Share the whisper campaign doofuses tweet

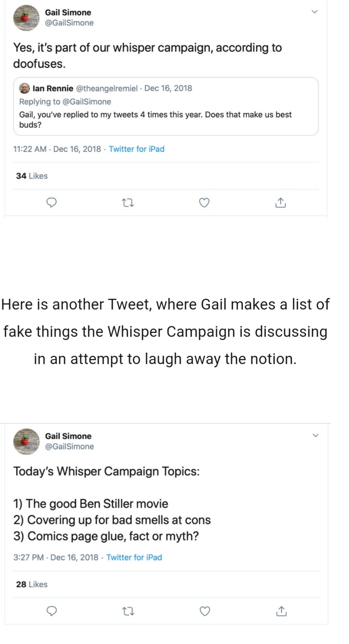pyautogui.click(x=281, y=203)
